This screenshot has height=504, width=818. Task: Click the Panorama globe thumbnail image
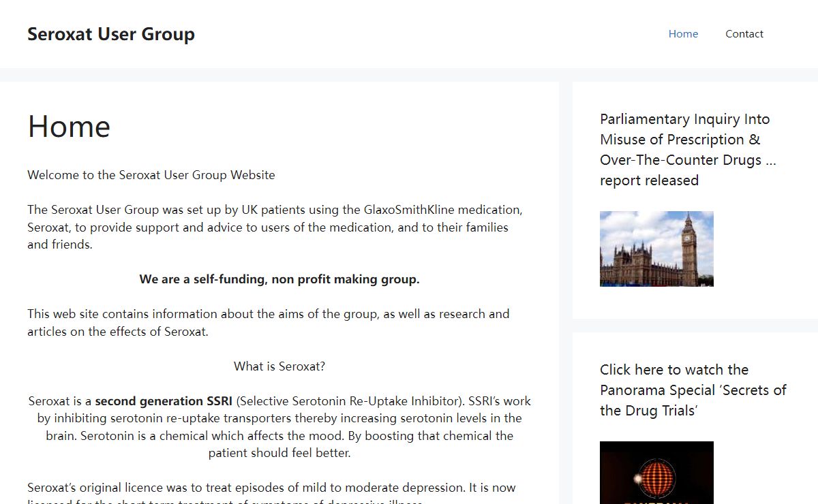coord(656,473)
